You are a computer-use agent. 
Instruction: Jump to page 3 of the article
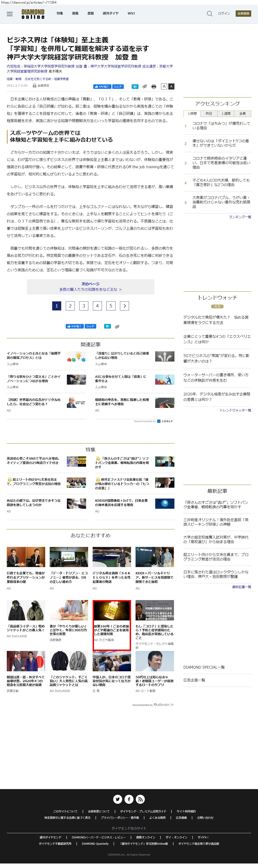[84, 306]
